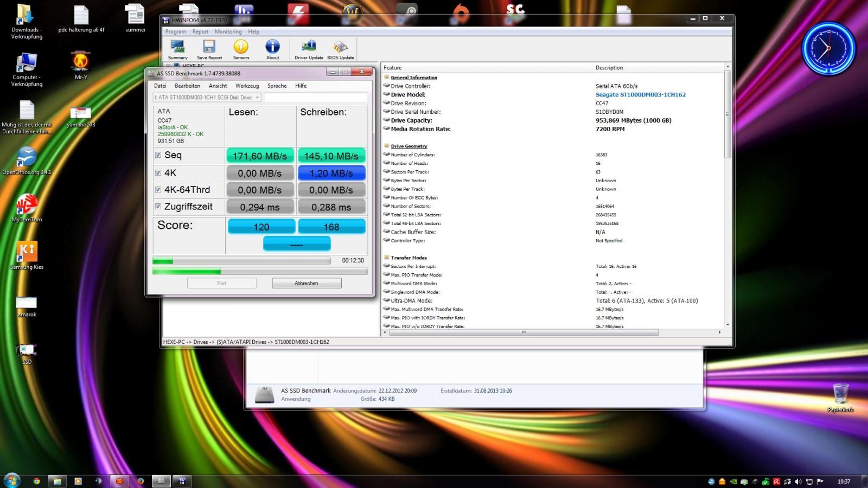Click the BIOS Update icon
The height and width of the screenshot is (488, 868).
(x=340, y=49)
